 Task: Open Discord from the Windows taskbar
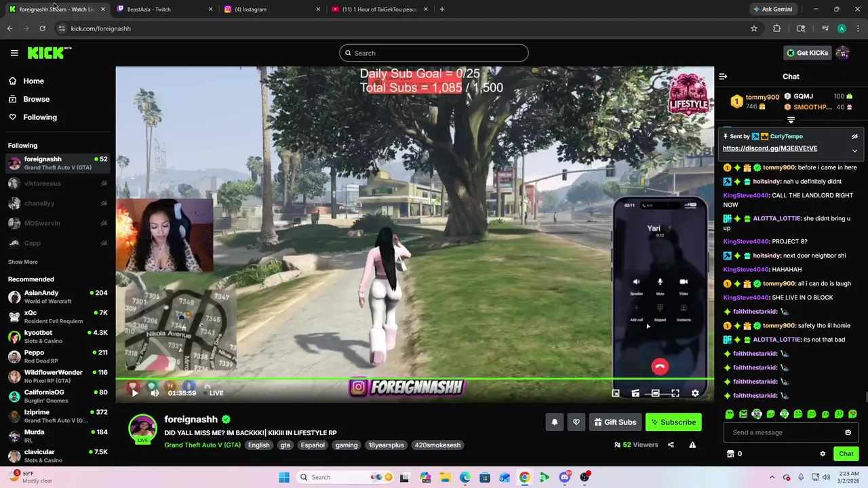(564, 477)
